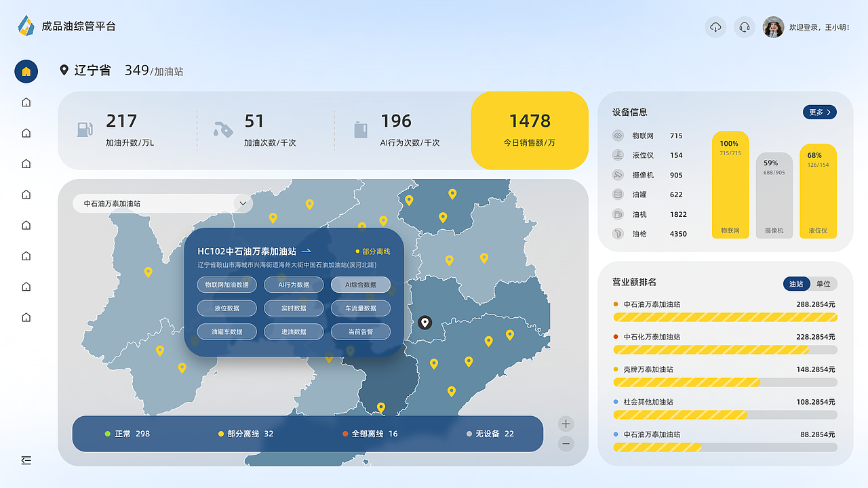This screenshot has height=488, width=868.
Task: Open 车流量数据 in station popup
Action: tap(361, 308)
